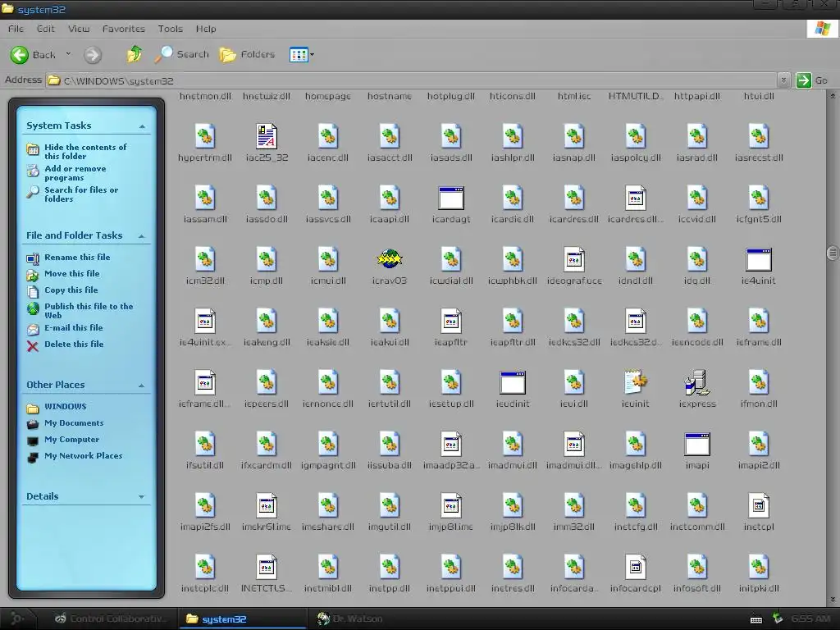Select the icrav03 globe-with-stars icon
Image resolution: width=840 pixels, height=630 pixels.
pyautogui.click(x=390, y=259)
